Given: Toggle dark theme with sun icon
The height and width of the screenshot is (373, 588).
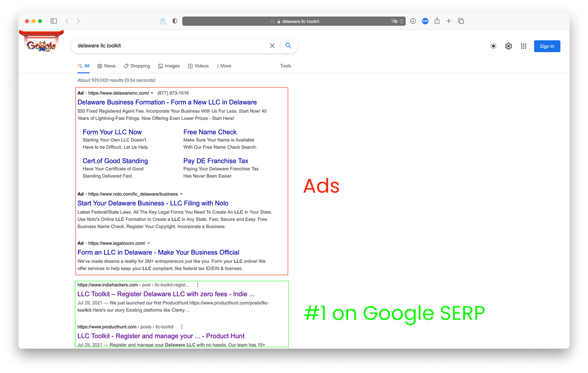Looking at the screenshot, I should click(x=493, y=46).
